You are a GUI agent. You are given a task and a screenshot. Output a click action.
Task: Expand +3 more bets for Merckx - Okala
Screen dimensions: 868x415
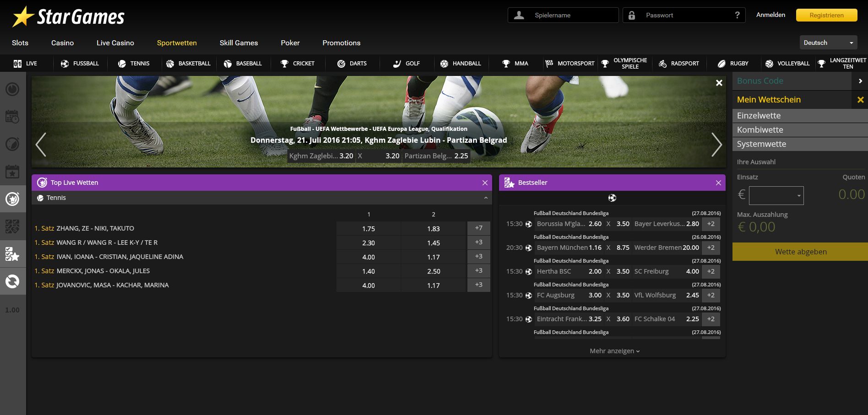click(x=479, y=270)
